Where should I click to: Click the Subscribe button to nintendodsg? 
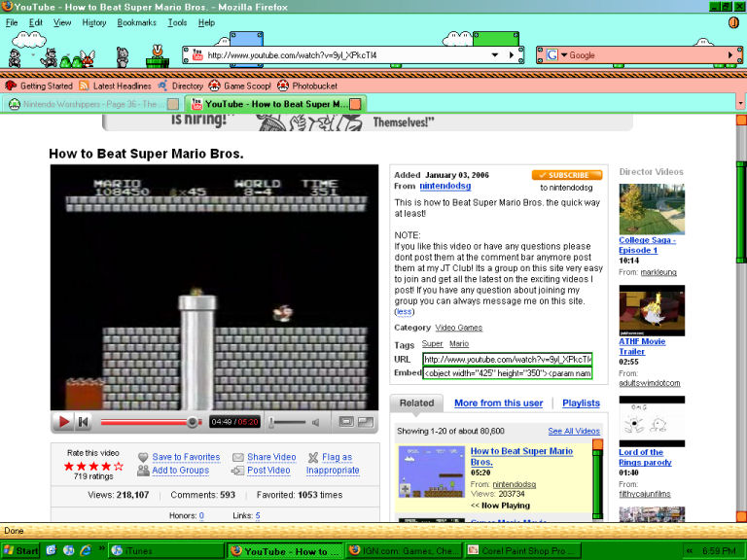[x=567, y=175]
